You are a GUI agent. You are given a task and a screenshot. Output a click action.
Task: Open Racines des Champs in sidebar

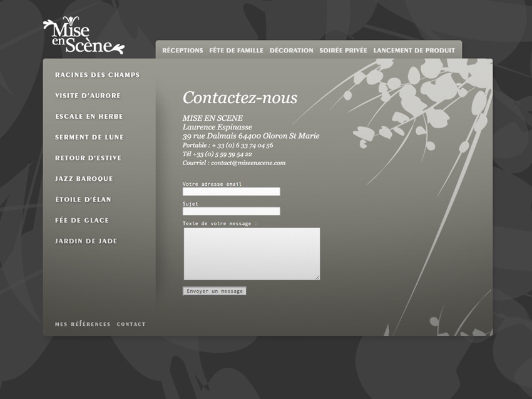(x=97, y=75)
